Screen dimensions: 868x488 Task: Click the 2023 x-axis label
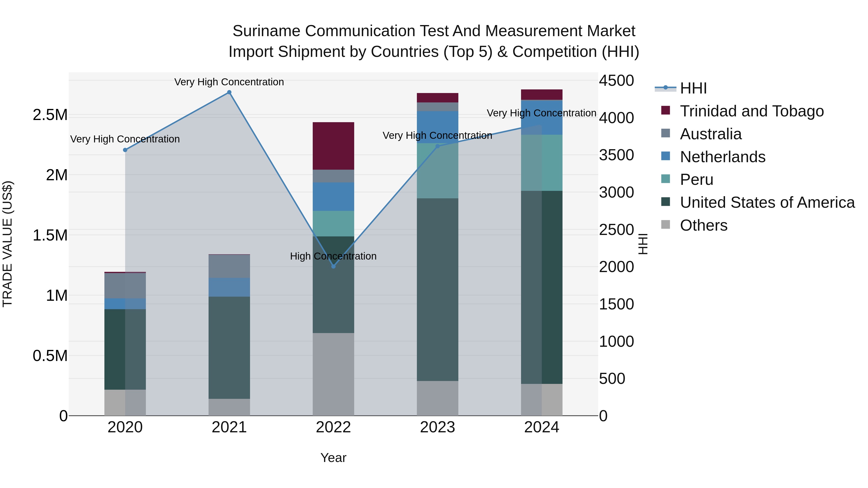click(437, 427)
